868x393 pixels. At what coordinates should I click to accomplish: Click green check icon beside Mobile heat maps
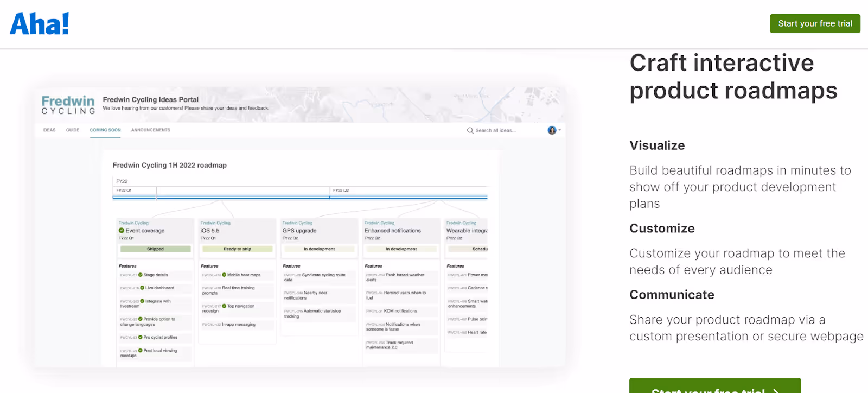[224, 275]
